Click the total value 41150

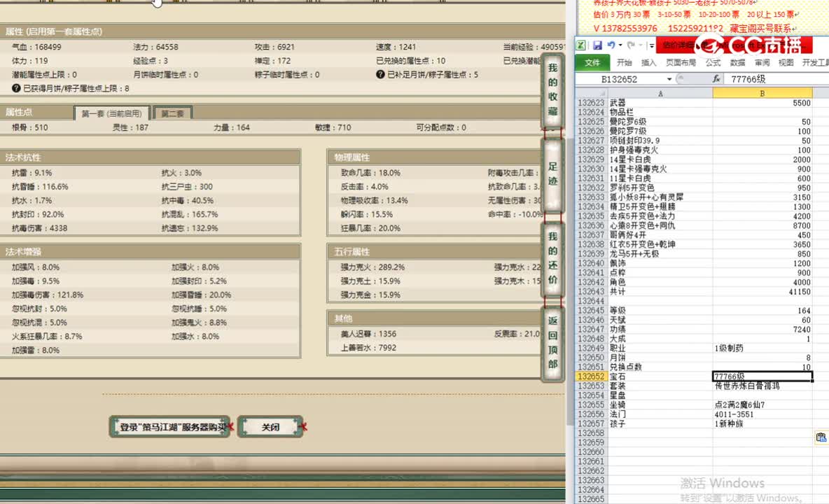tap(762, 292)
